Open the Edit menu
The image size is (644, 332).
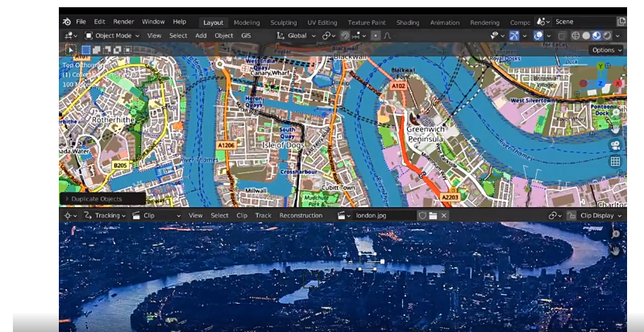tap(99, 22)
